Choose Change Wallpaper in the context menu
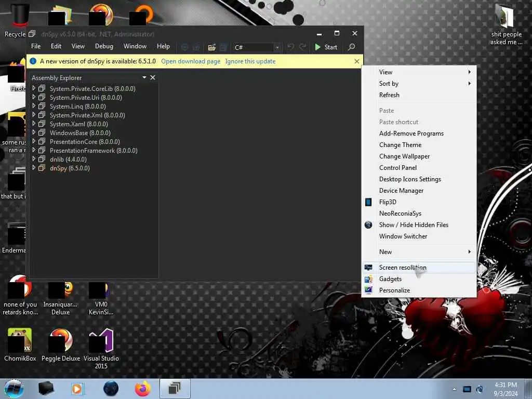 click(x=419, y=156)
